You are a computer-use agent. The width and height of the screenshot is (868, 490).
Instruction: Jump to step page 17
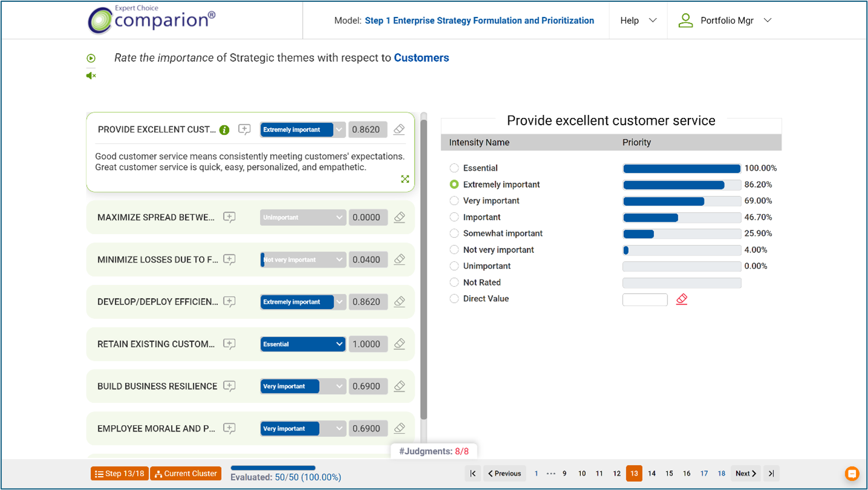point(704,474)
